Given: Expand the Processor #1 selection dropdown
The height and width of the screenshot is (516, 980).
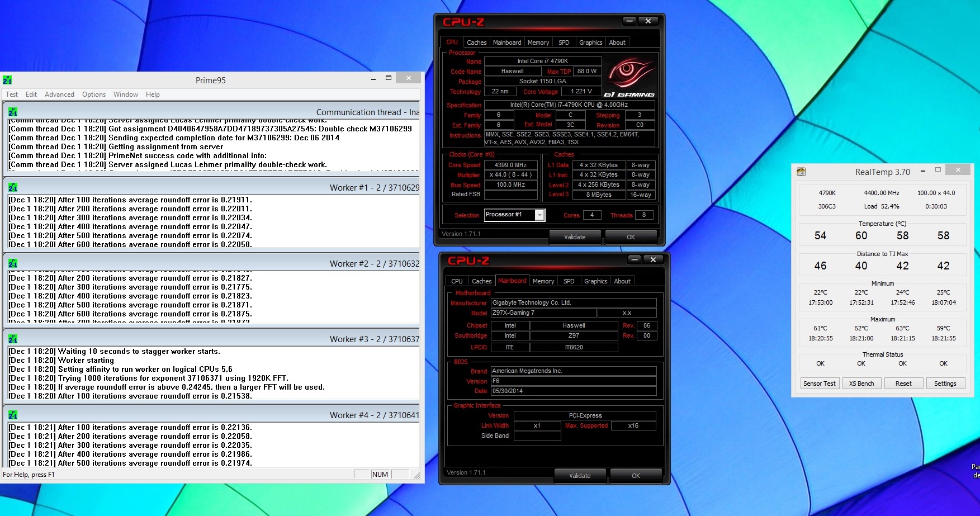Looking at the screenshot, I should [539, 215].
